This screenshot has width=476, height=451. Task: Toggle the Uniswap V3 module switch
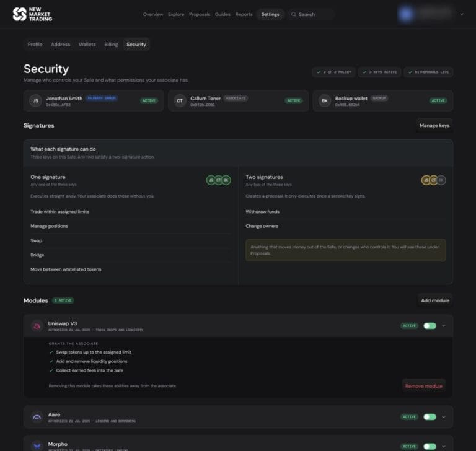430,326
